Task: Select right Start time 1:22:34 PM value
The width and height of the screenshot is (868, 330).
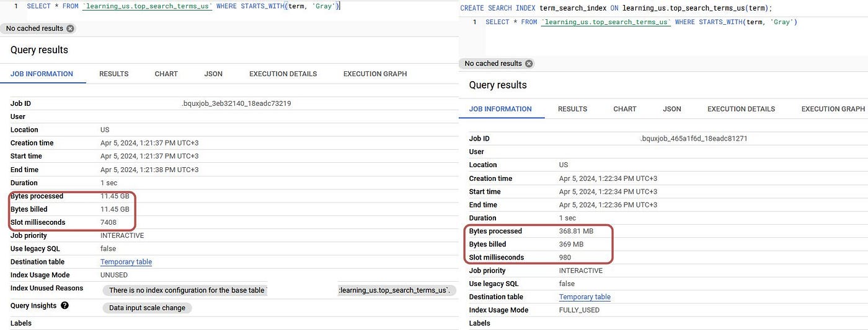Action: pos(608,191)
